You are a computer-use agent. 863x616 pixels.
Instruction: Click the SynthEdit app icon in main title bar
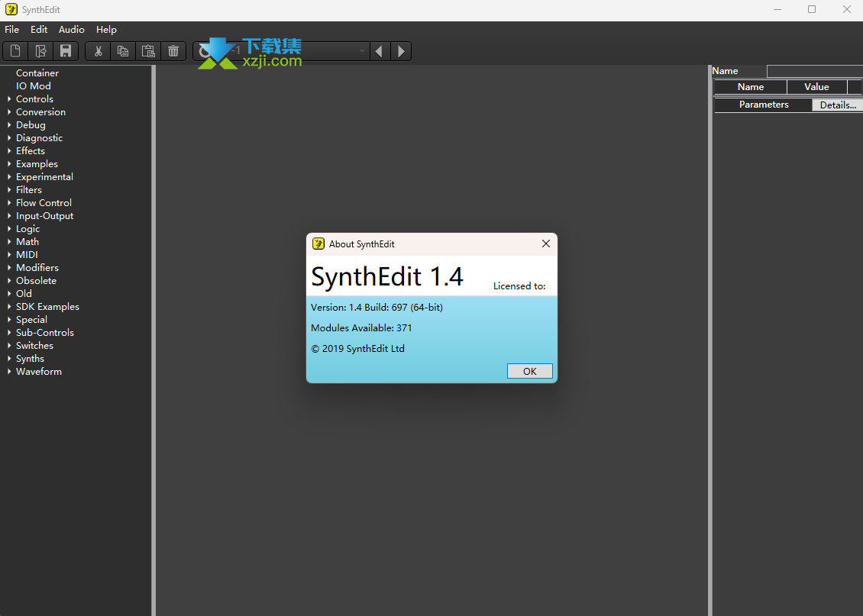[x=11, y=9]
